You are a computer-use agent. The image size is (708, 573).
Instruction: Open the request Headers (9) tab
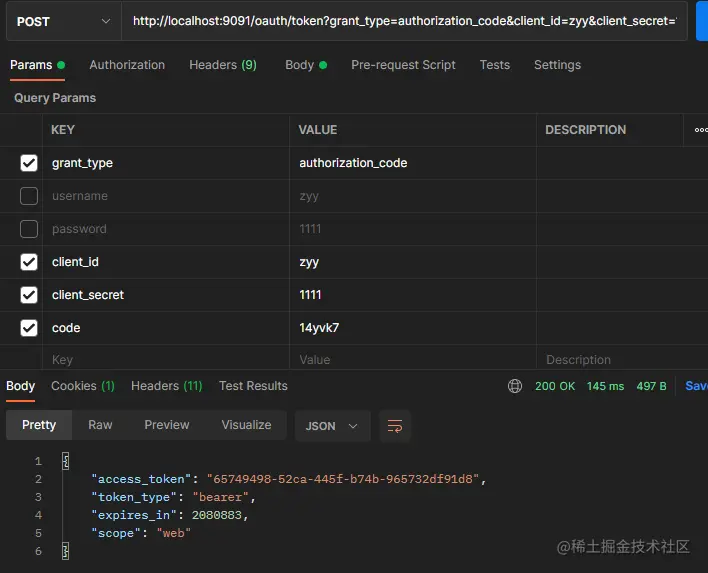(x=223, y=65)
